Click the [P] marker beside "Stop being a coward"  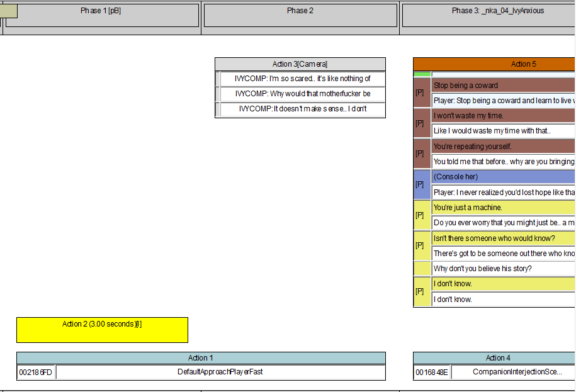[422, 93]
